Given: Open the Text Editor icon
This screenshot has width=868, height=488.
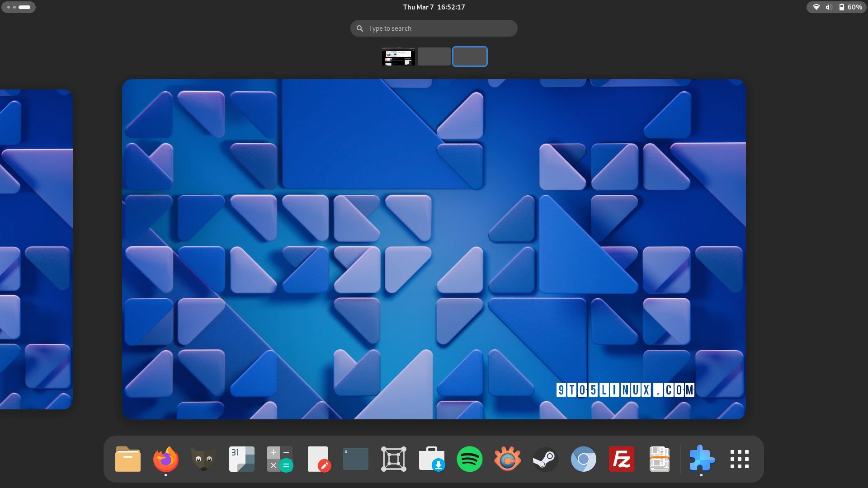Looking at the screenshot, I should pos(318,459).
